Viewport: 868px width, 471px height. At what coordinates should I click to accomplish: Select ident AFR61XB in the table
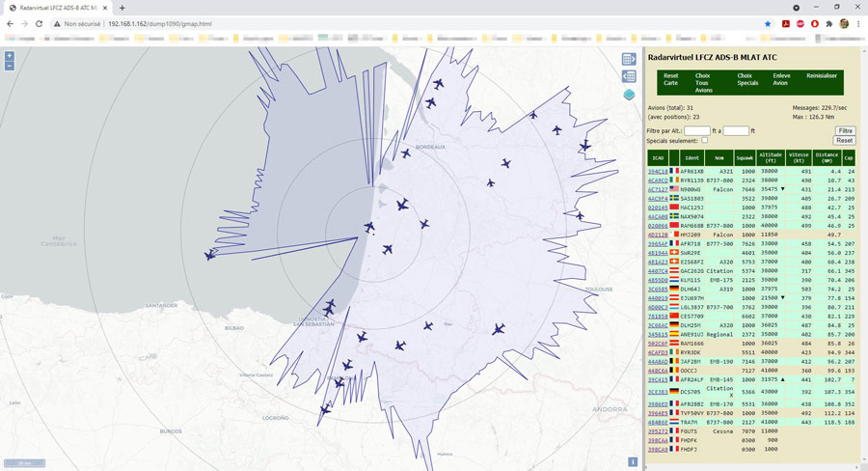click(x=692, y=171)
